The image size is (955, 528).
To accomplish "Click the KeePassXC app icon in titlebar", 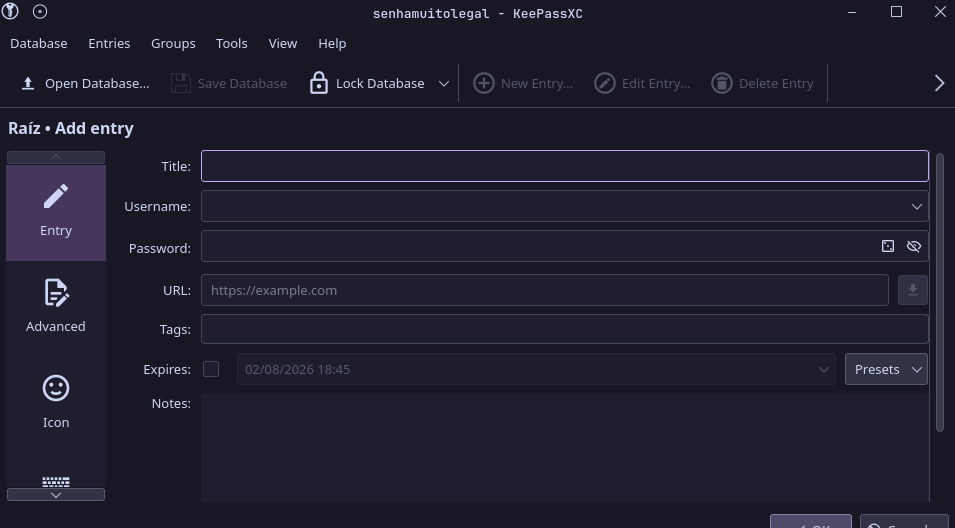I will pyautogui.click(x=10, y=12).
